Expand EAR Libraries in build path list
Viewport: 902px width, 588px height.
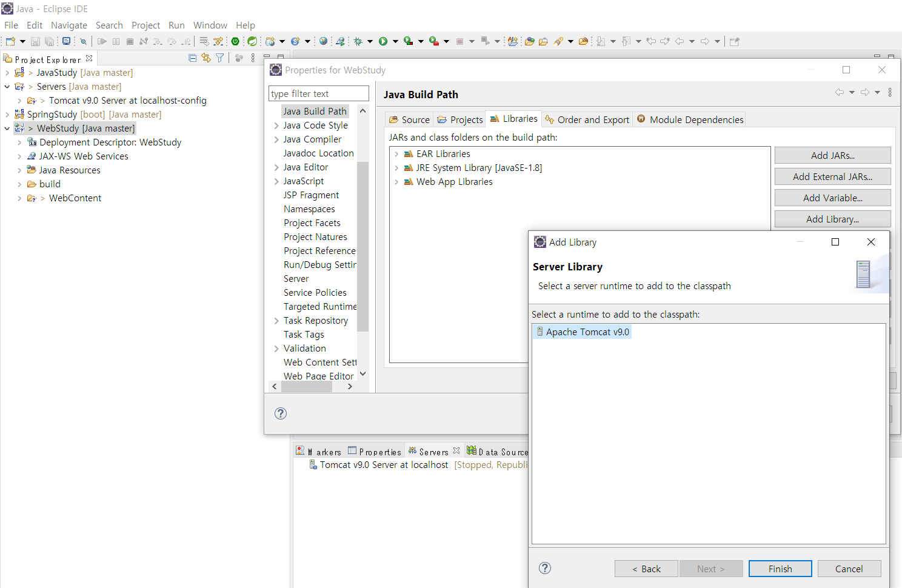tap(396, 154)
